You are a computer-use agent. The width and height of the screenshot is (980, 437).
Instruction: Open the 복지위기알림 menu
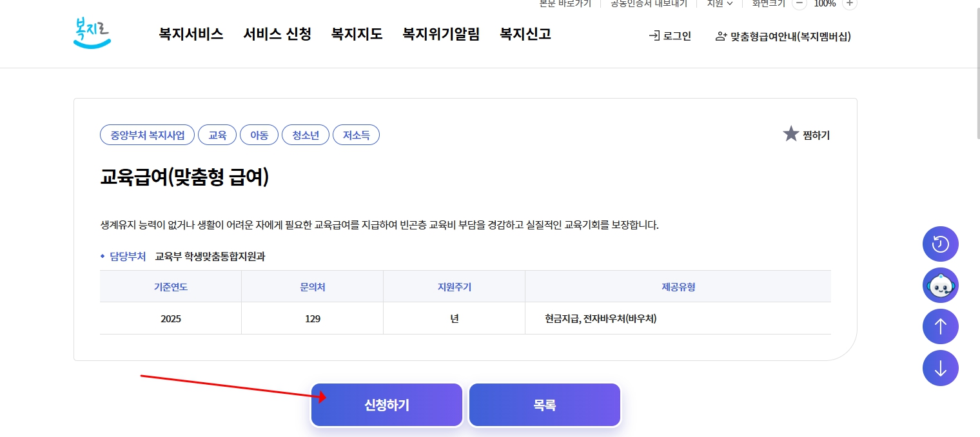(x=440, y=34)
